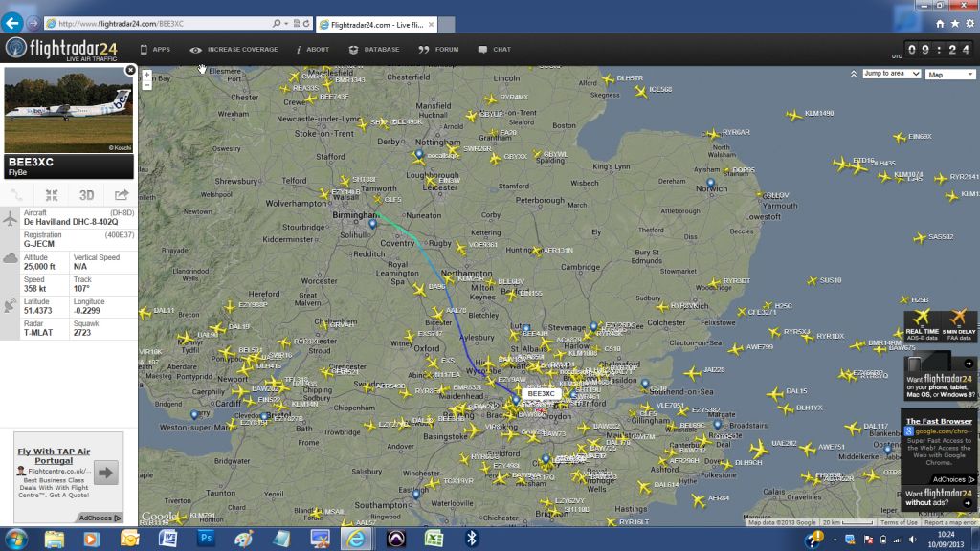
Task: Click the arrow on the 'without ads?' promo
Action: coord(968,503)
